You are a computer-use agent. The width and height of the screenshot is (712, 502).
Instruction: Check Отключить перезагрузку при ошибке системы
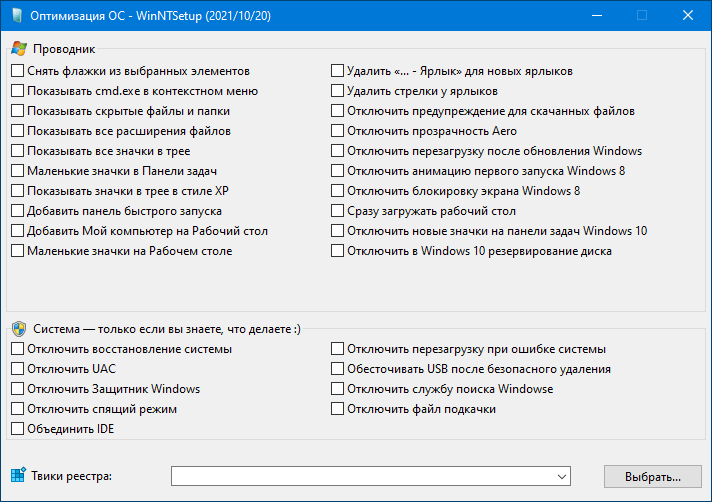337,349
